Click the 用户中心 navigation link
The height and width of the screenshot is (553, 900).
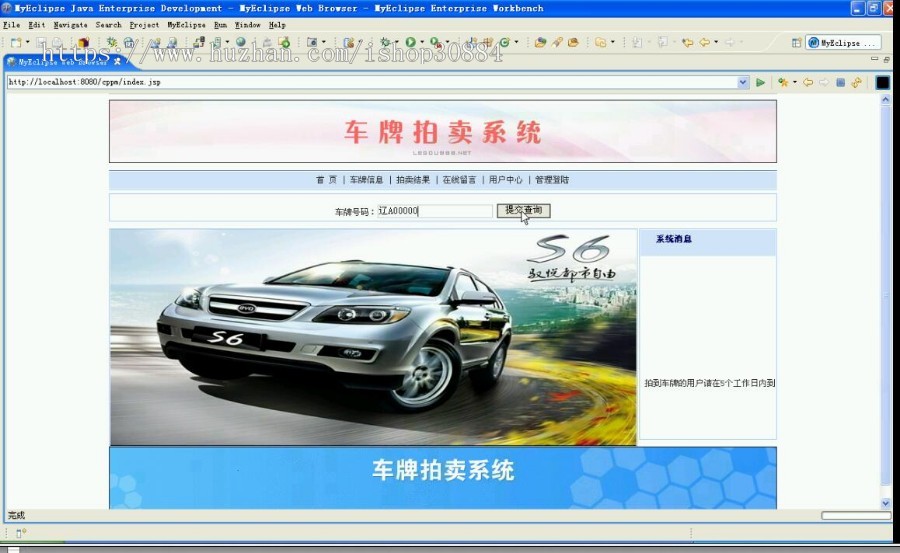[x=506, y=180]
